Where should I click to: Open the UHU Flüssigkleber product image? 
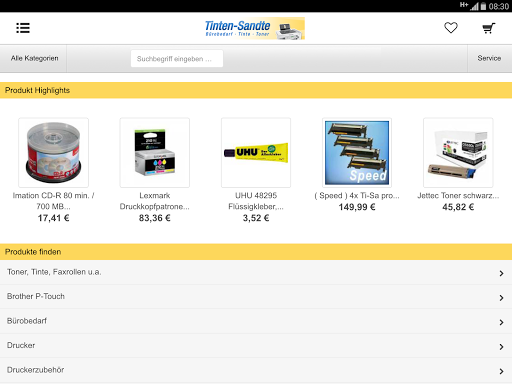click(256, 152)
